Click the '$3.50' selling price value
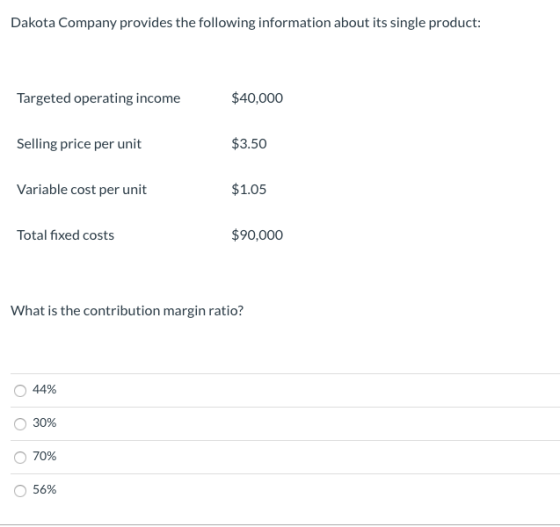The width and height of the screenshot is (560, 527). pyautogui.click(x=249, y=144)
